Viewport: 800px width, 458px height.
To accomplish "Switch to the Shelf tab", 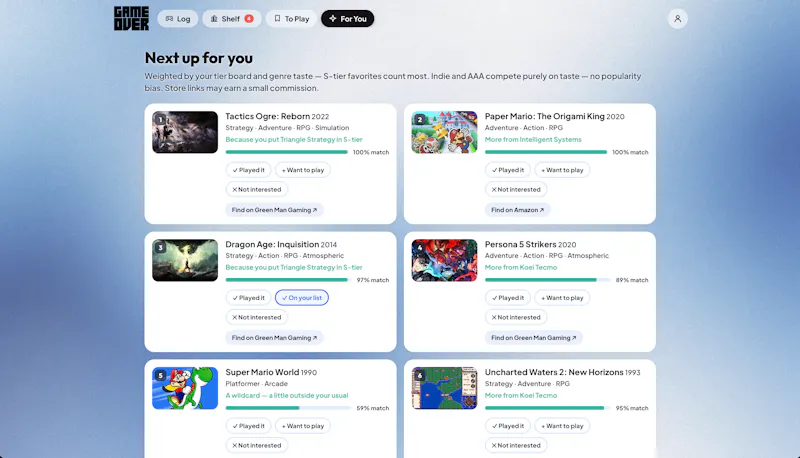I will [x=232, y=19].
